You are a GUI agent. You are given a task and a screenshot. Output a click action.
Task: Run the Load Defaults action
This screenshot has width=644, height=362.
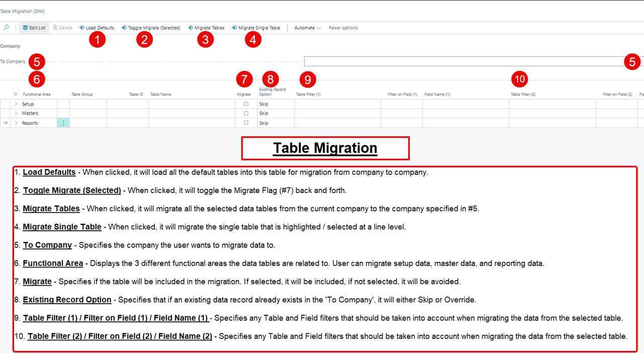[x=97, y=28]
